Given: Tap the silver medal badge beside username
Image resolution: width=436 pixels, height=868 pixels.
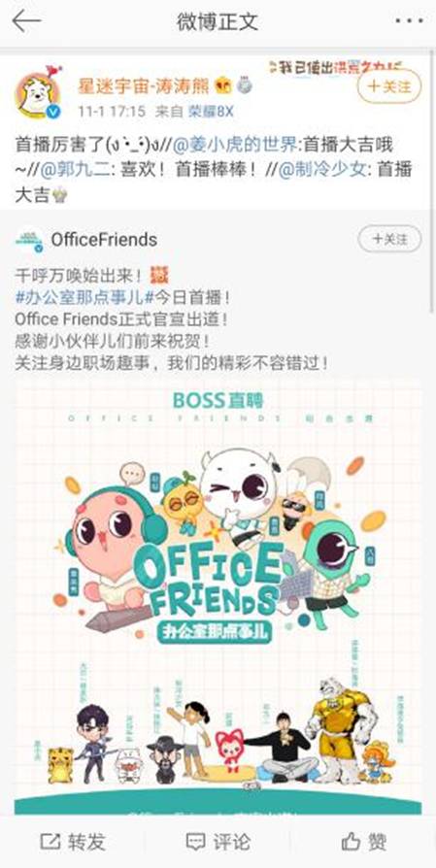Looking at the screenshot, I should point(244,85).
